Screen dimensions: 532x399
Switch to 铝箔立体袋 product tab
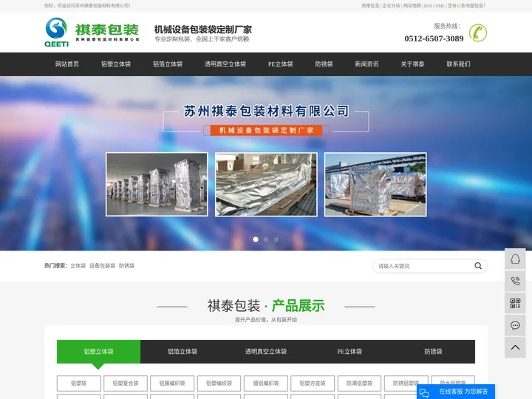183,352
